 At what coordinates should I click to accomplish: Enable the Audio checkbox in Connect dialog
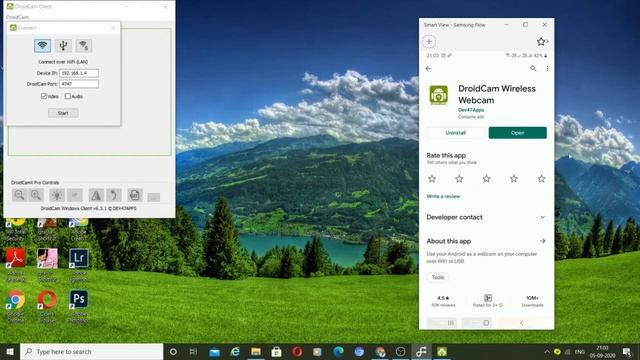68,96
